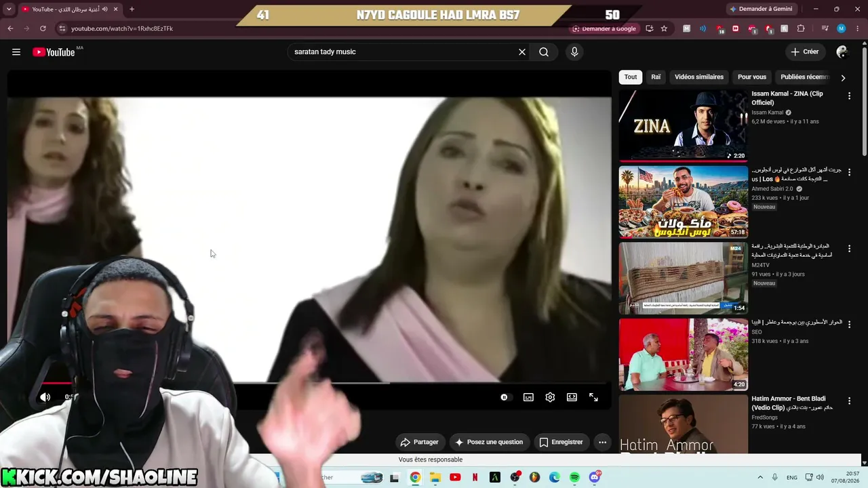Open options for the Ahmed Sabiri 2.0 video
This screenshot has height=488, width=868.
tap(849, 172)
